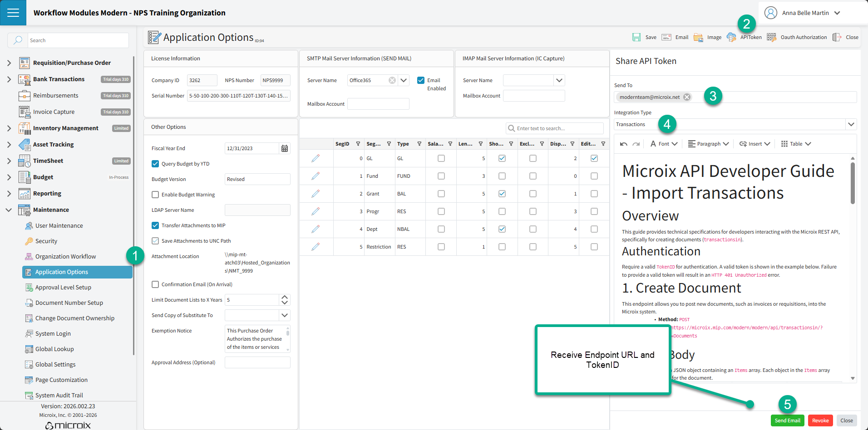Open the Fiscal Year End calendar picker
This screenshot has height=430, width=868.
(285, 148)
